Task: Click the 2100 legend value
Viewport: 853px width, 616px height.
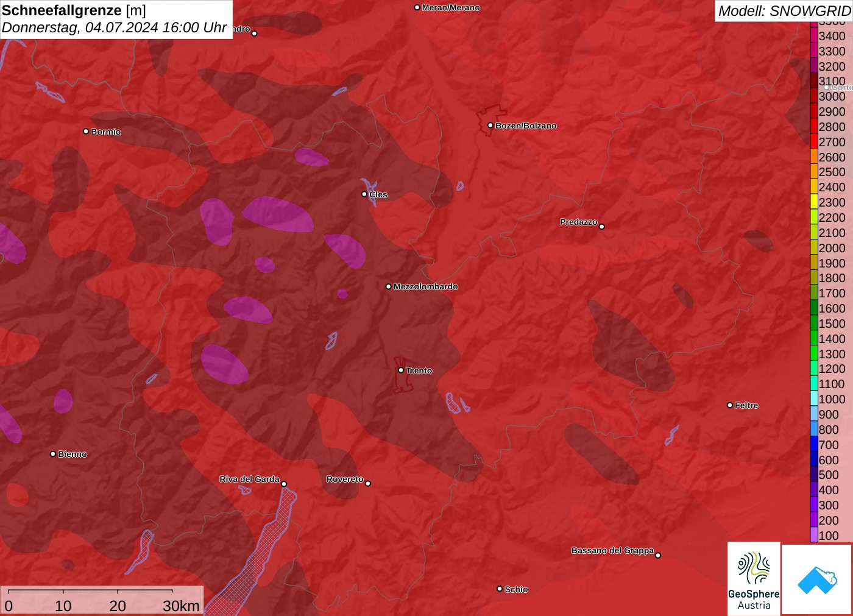Action: click(832, 233)
